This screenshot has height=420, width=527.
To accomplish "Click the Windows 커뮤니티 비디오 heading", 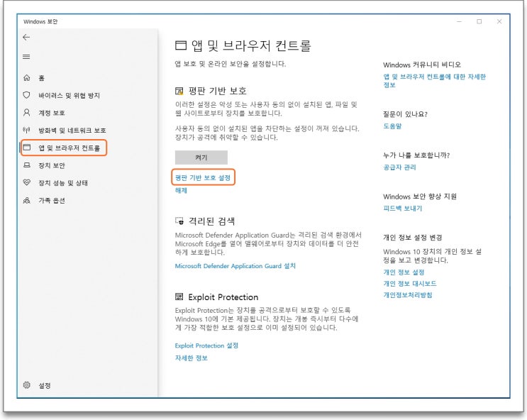I will click(x=422, y=65).
